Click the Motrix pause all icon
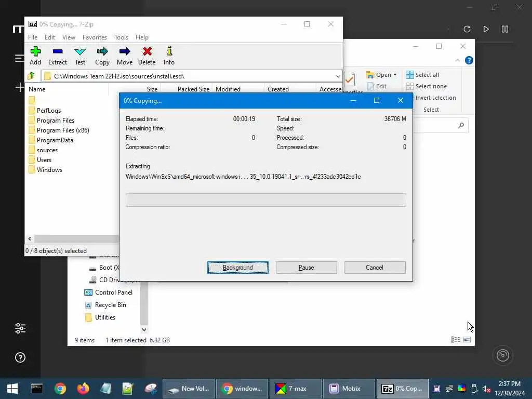Image resolution: width=532 pixels, height=399 pixels. click(x=505, y=29)
